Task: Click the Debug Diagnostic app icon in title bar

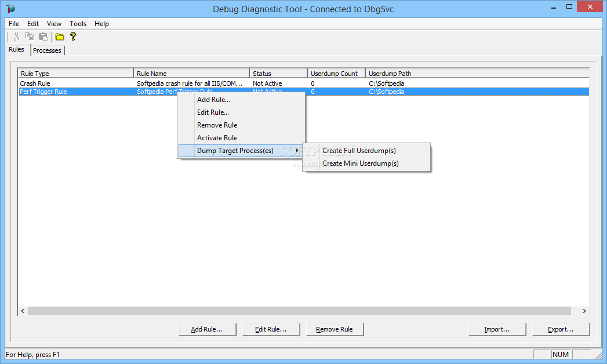Action: tap(10, 9)
